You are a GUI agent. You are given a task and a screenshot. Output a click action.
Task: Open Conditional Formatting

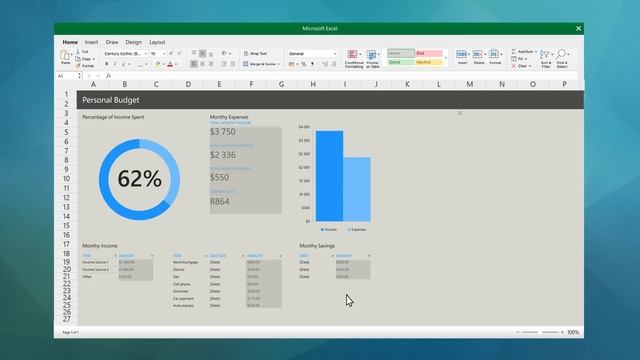[x=354, y=59]
